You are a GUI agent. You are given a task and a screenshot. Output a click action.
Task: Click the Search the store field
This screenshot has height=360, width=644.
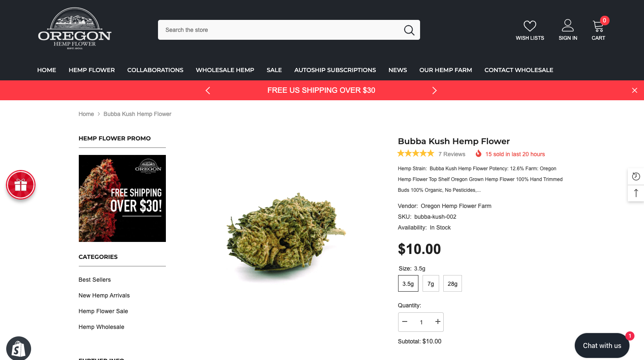[x=282, y=30]
